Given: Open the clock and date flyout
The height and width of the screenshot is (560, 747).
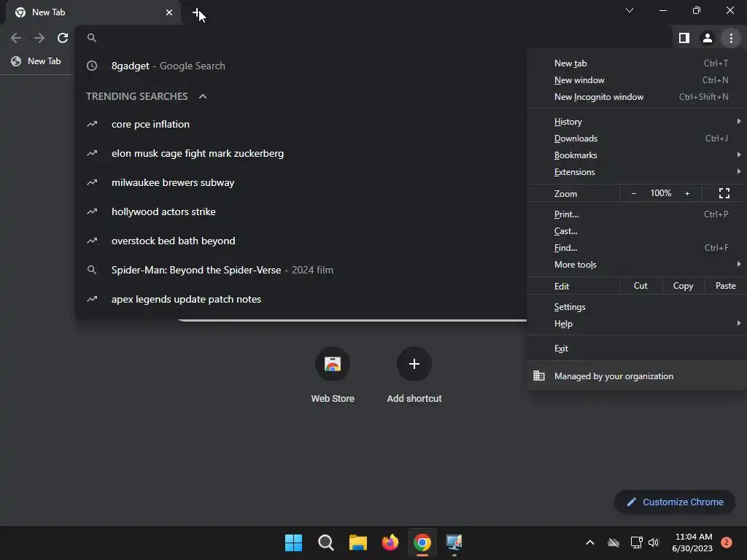Looking at the screenshot, I should (692, 542).
